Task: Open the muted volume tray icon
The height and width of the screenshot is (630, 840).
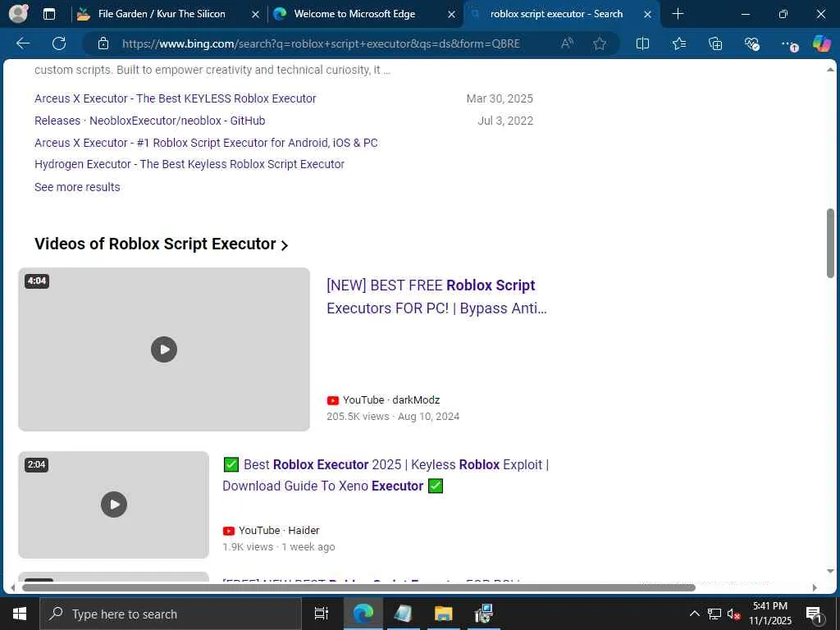Action: pos(733,614)
